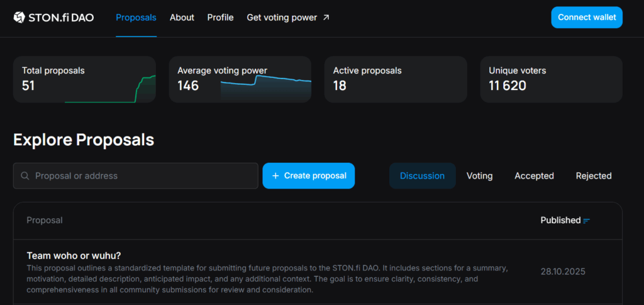Click the green Total proposals sparkline chart
The width and height of the screenshot is (644, 305).
coord(110,89)
